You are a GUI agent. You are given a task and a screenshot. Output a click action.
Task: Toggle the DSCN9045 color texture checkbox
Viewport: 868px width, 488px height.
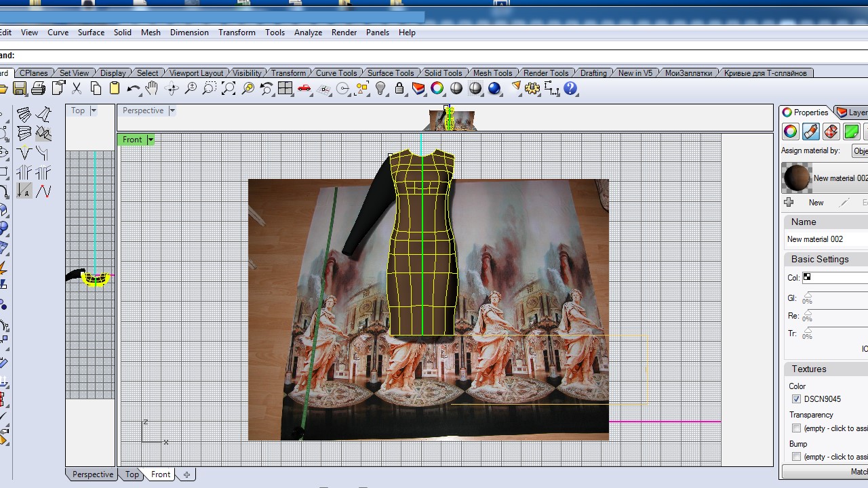pyautogui.click(x=796, y=399)
